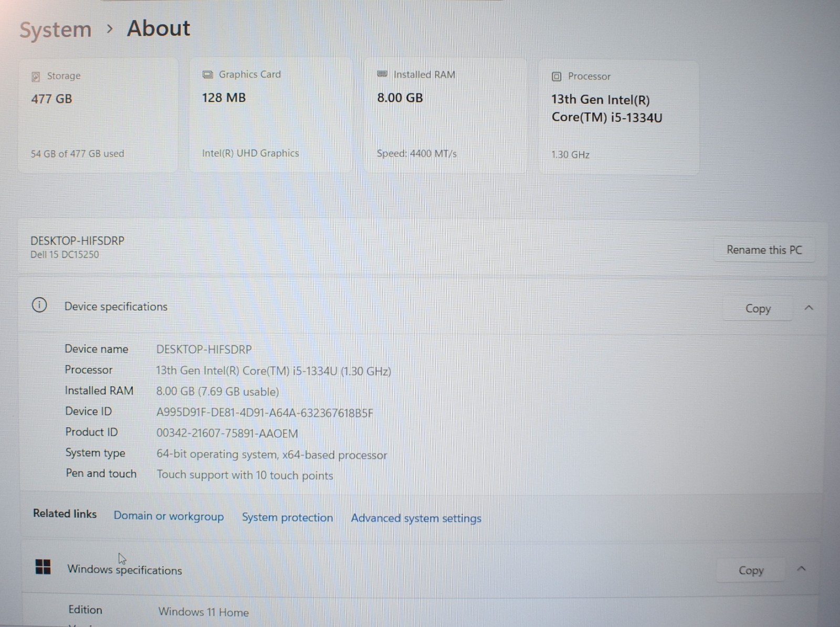Click the 1.30 GHz text in Processor card
This screenshot has width=840, height=627.
pos(570,155)
